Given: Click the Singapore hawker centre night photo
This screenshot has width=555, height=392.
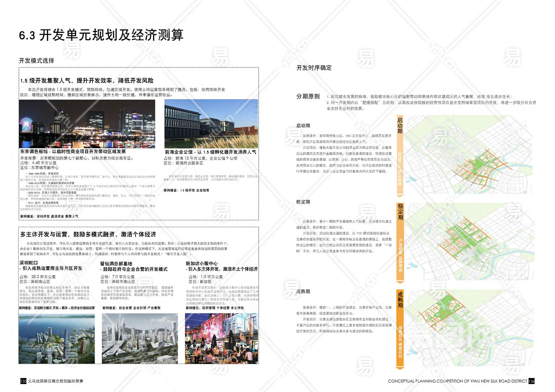Looking at the screenshot, I should coord(221,339).
